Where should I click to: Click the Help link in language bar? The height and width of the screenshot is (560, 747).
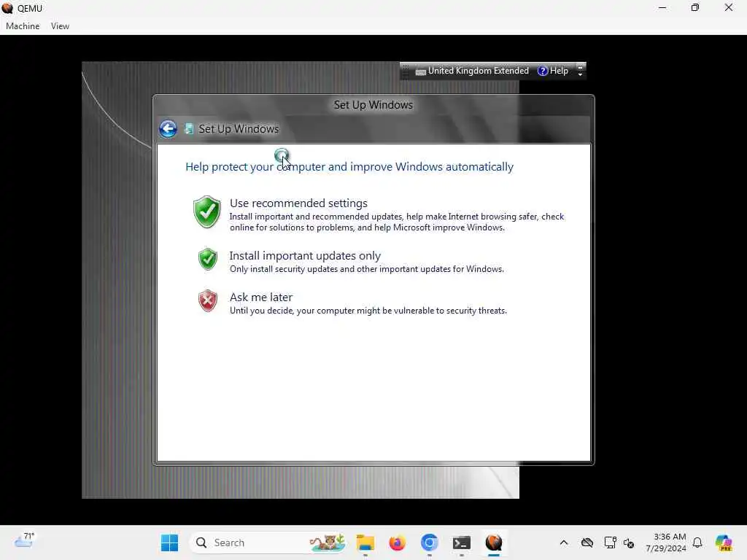(559, 71)
